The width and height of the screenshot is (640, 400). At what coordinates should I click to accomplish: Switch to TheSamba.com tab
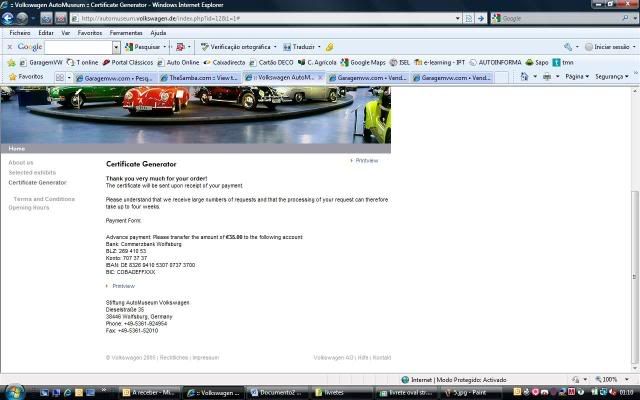(199, 78)
